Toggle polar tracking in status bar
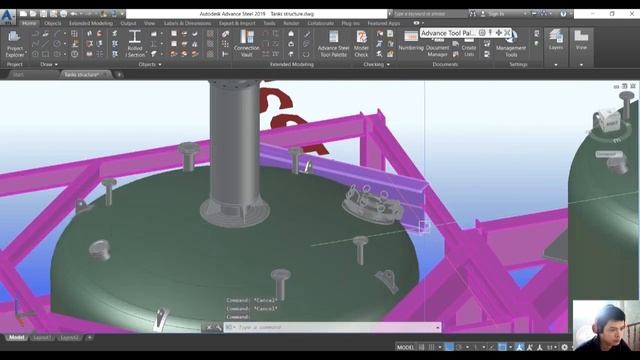 click(459, 347)
